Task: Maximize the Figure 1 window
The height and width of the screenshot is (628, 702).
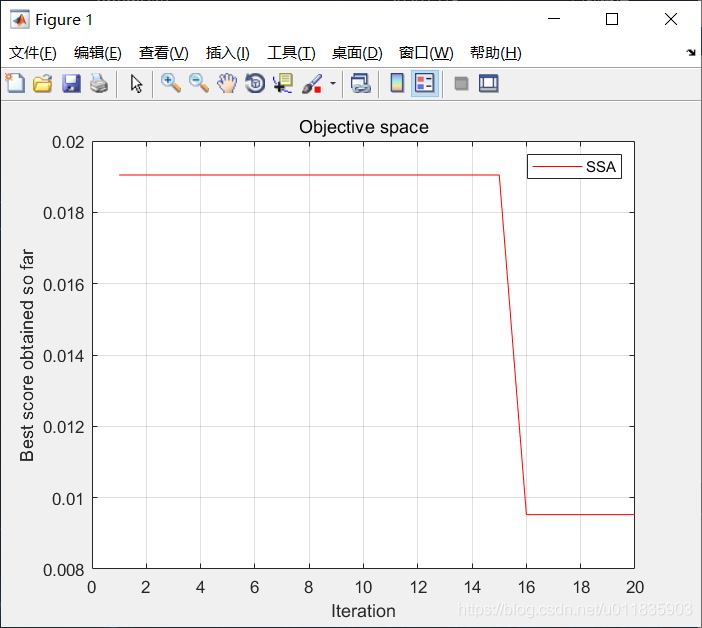Action: pos(612,19)
